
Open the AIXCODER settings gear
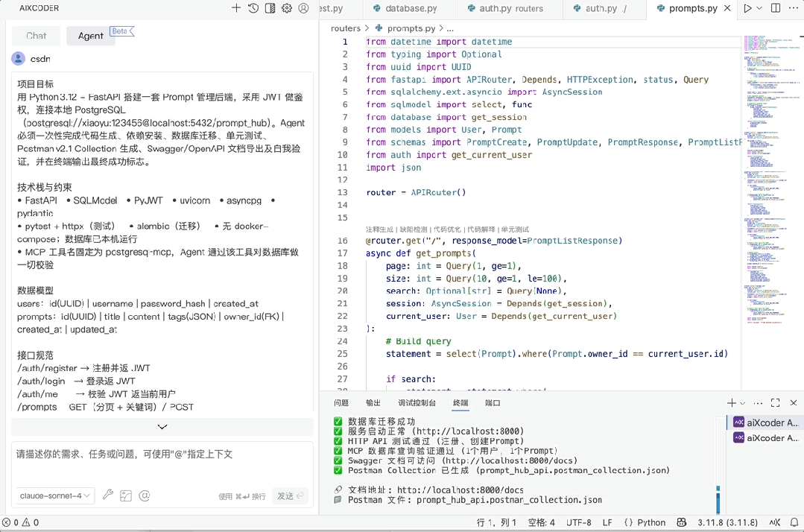click(287, 8)
